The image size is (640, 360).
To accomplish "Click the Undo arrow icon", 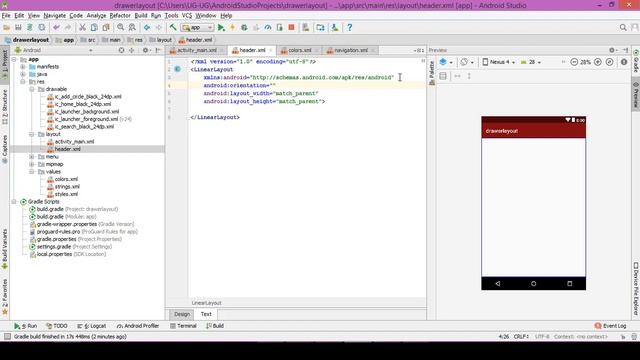I will (x=56, y=28).
